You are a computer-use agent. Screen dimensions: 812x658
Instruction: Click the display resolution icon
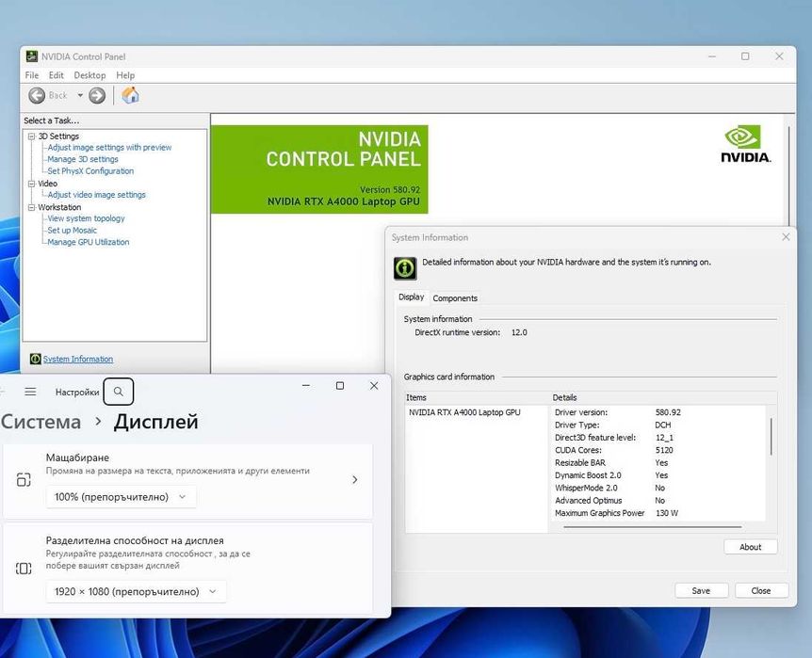coord(24,569)
